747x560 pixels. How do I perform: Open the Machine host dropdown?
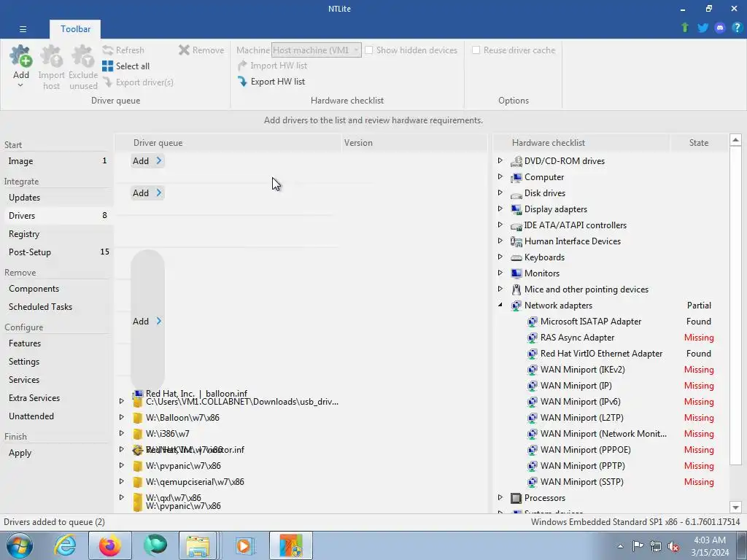[317, 50]
